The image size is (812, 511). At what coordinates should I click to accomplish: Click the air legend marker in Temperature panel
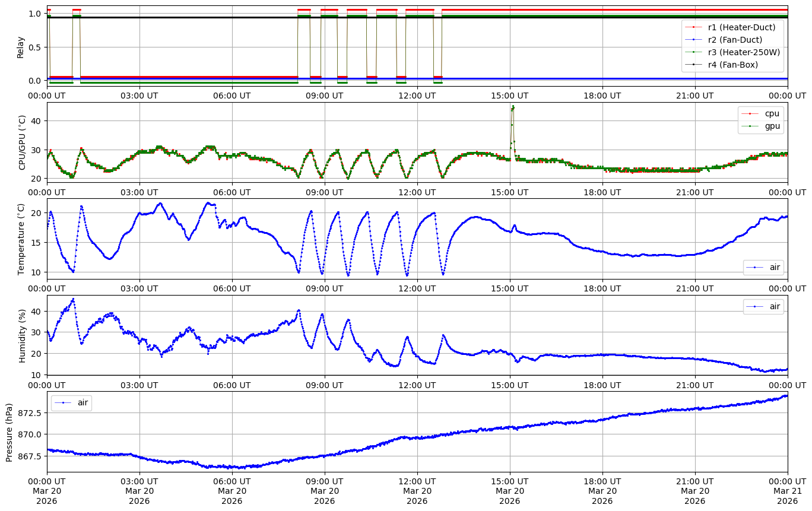[x=755, y=268]
